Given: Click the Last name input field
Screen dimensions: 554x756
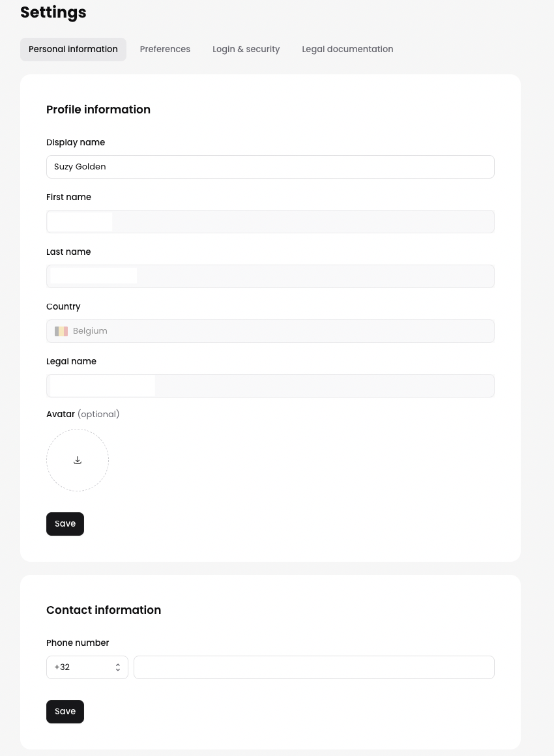Looking at the screenshot, I should tap(270, 276).
